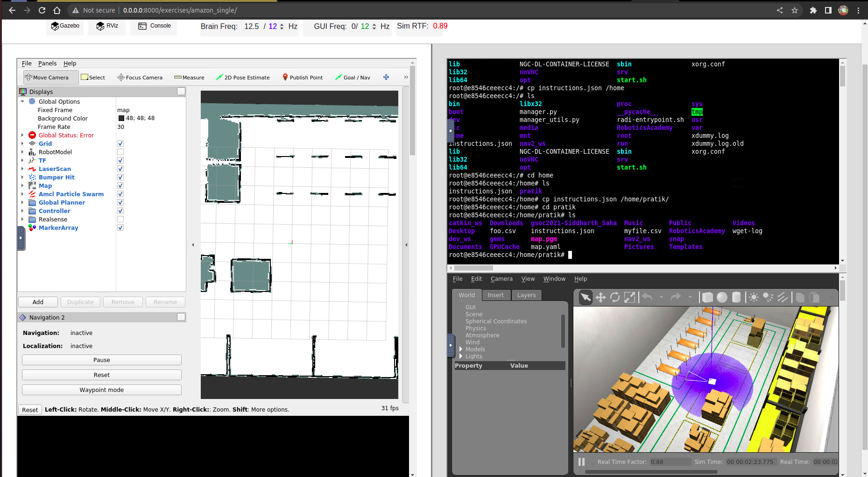The width and height of the screenshot is (868, 477).
Task: Enable RobotModel display checkbox
Action: pyautogui.click(x=120, y=152)
